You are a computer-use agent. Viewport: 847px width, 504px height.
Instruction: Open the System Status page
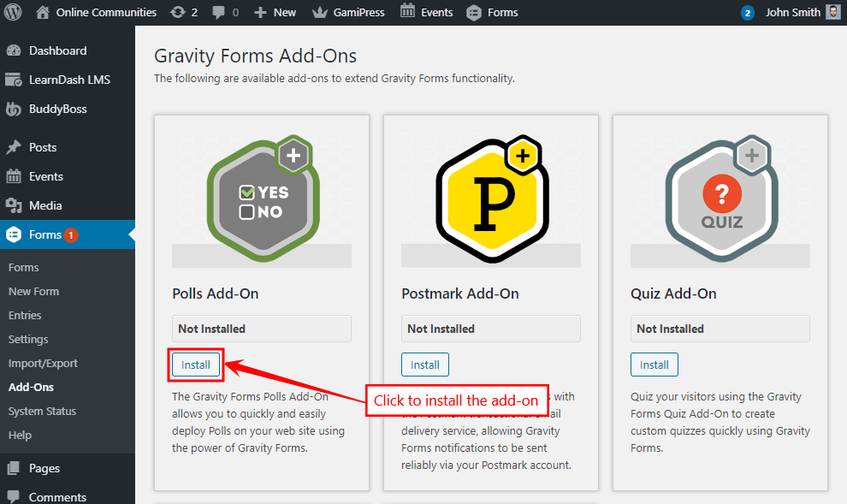pos(43,411)
